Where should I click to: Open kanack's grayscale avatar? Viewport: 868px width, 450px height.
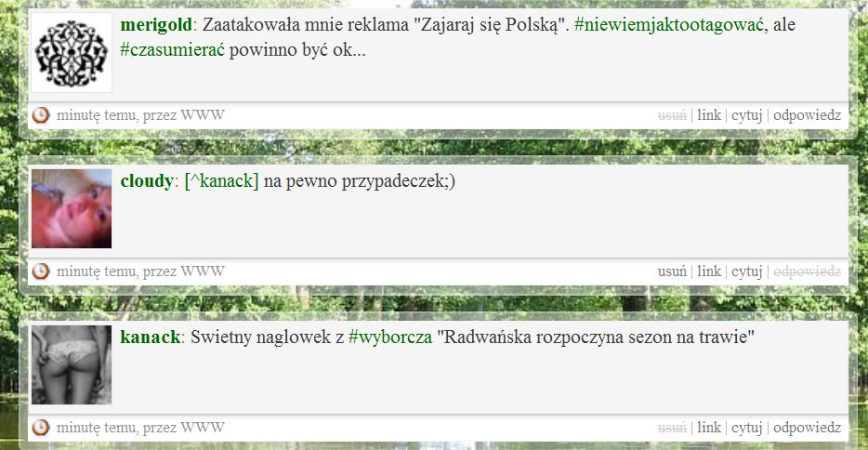pyautogui.click(x=72, y=364)
